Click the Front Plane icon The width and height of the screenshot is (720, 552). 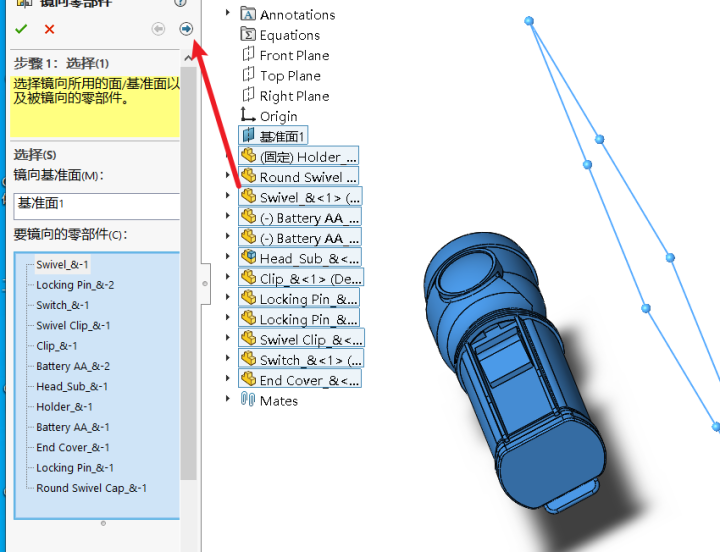[x=248, y=55]
